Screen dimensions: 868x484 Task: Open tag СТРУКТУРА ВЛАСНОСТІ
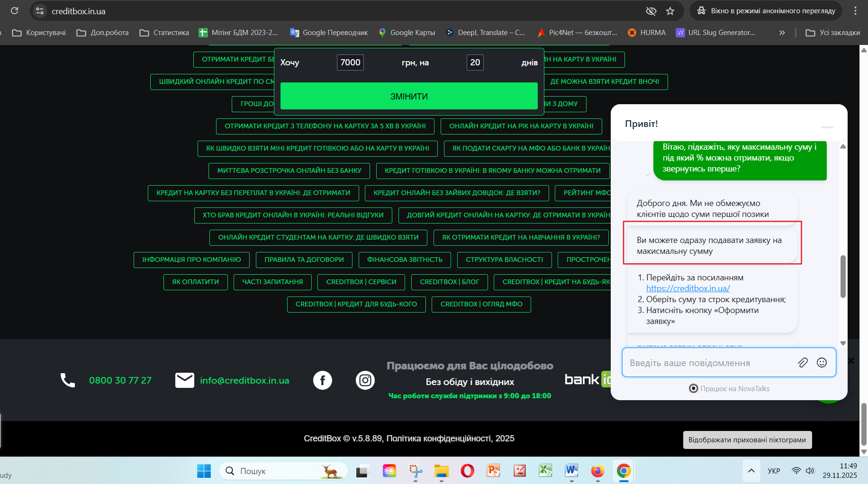click(x=505, y=260)
